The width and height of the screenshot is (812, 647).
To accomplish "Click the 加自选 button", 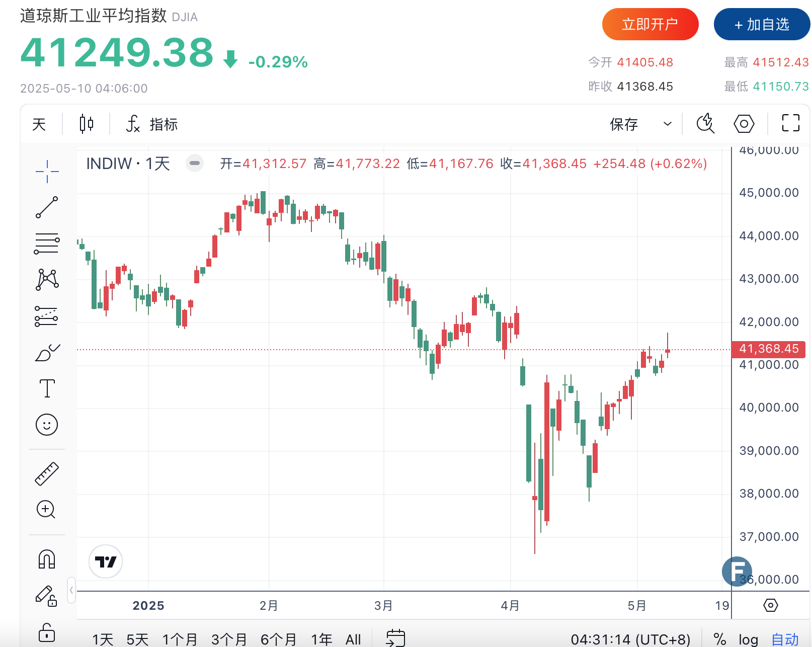I will click(x=762, y=24).
